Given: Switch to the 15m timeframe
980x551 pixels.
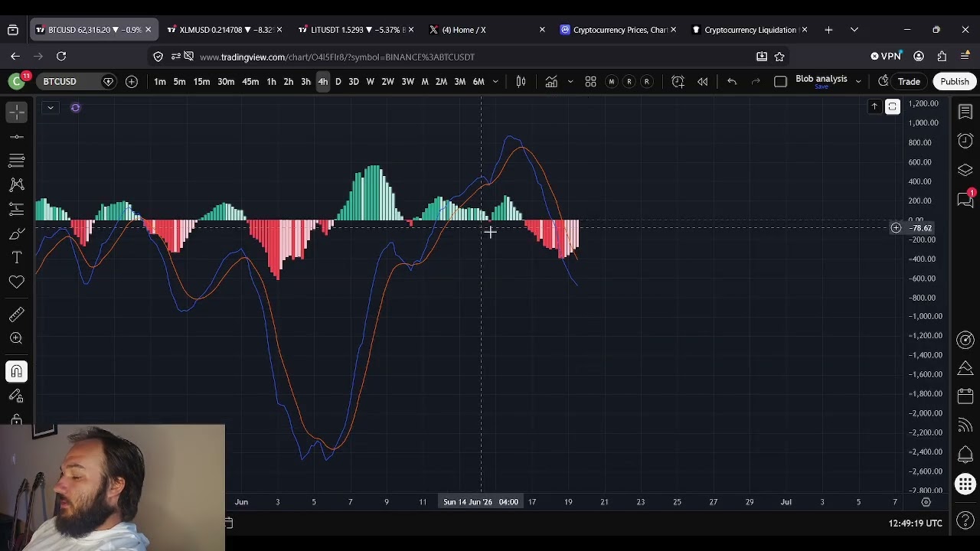Looking at the screenshot, I should [201, 81].
